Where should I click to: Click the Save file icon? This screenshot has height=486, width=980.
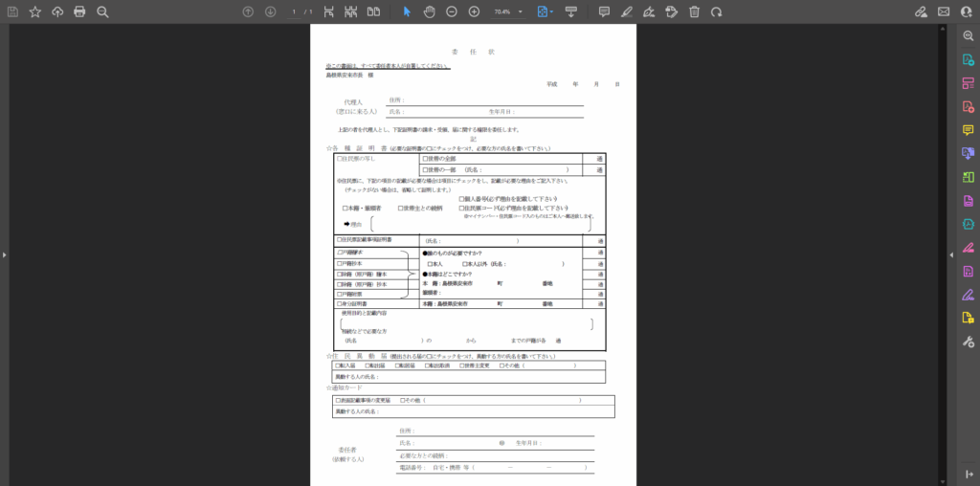click(12, 11)
